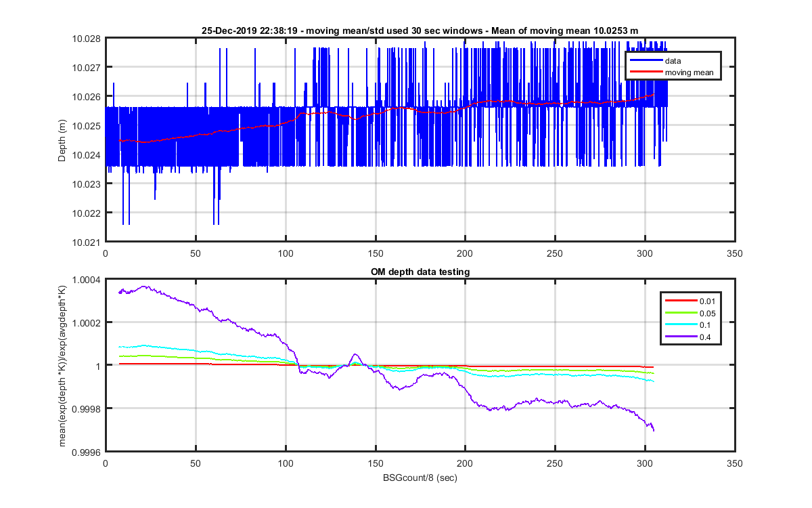Click the 10.021 tick on depth axis
The width and height of the screenshot is (812, 508).
pos(88,242)
